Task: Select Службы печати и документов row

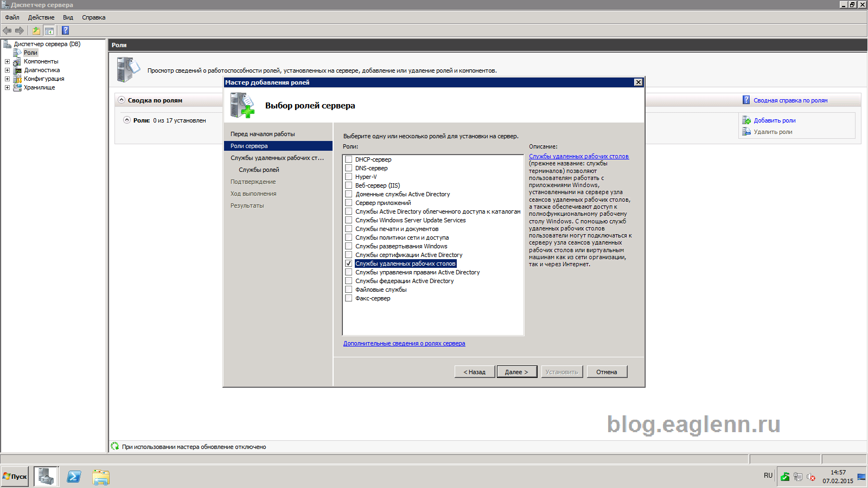Action: tap(397, 229)
